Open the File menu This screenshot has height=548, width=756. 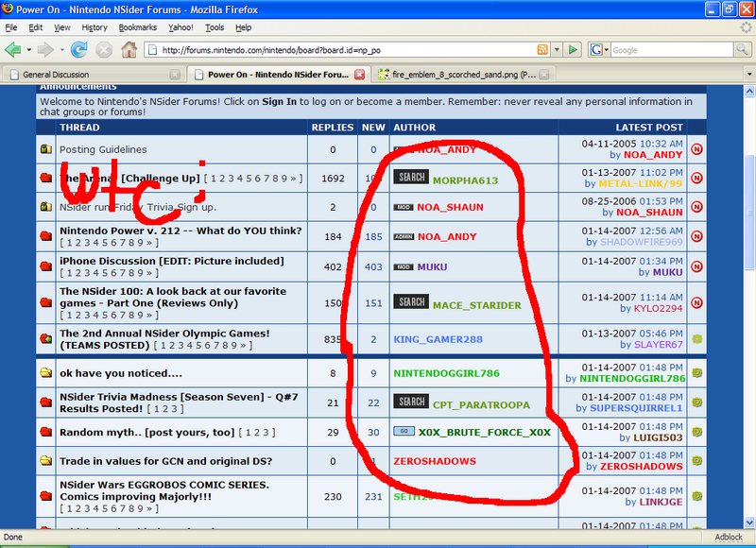[x=11, y=27]
